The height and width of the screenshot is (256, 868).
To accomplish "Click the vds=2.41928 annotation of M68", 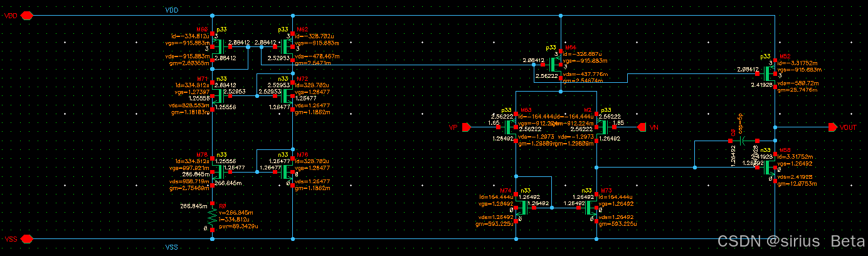I will tap(793, 178).
